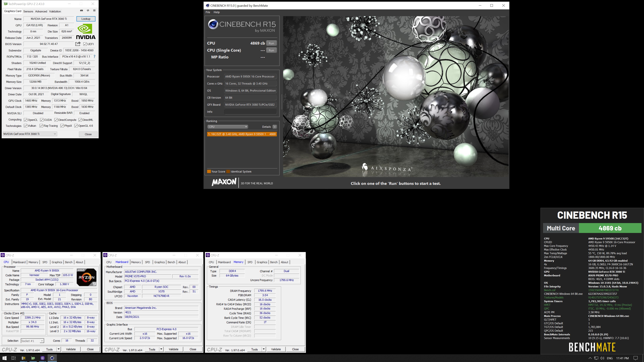Click the Lookup button in GPU-Z
Image resolution: width=644 pixels, height=362 pixels.
[x=86, y=19]
